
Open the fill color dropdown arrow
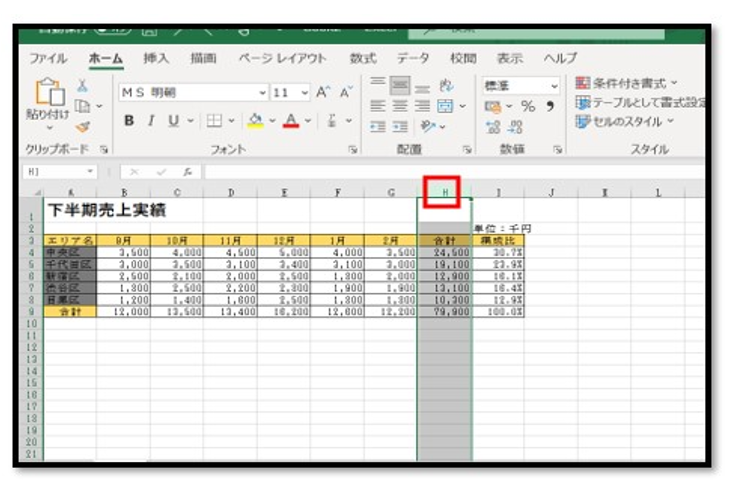click(x=272, y=121)
